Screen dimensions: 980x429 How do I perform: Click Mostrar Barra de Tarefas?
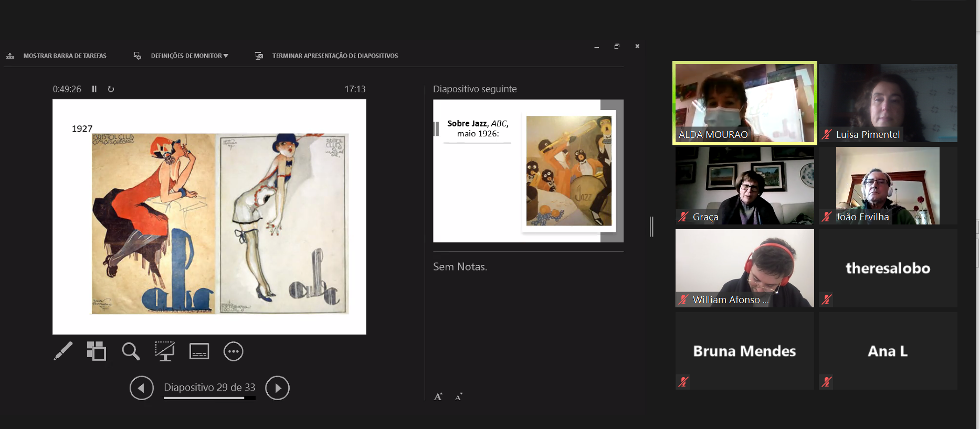pyautogui.click(x=64, y=56)
